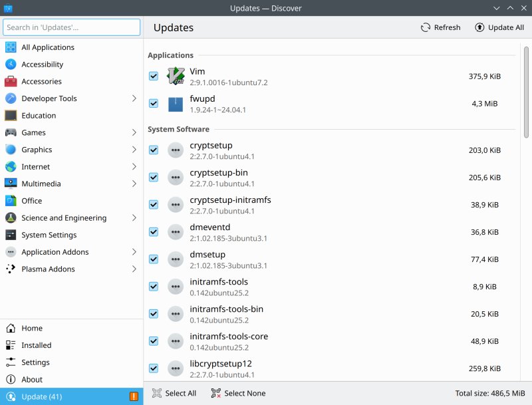Click Select None button
The width and height of the screenshot is (532, 405).
(x=238, y=393)
